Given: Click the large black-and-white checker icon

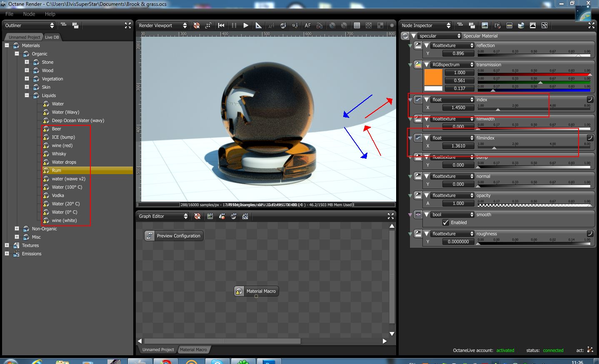Looking at the screenshot, I should [x=380, y=25].
